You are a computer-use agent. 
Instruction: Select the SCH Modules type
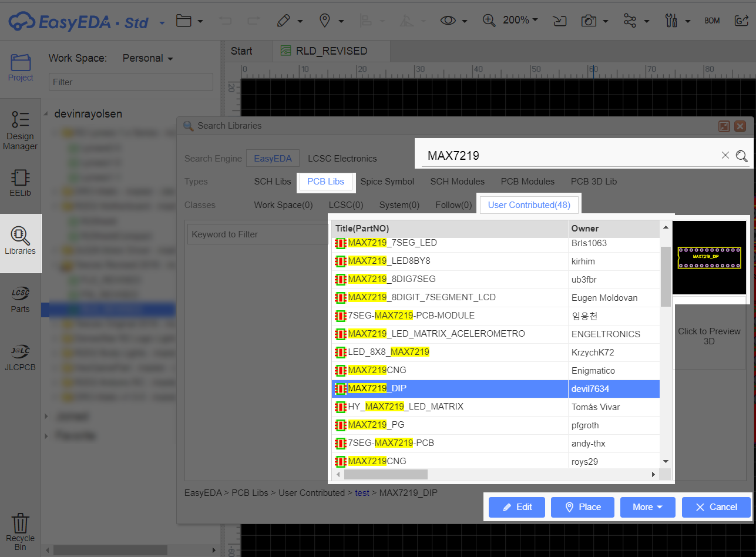(x=458, y=182)
